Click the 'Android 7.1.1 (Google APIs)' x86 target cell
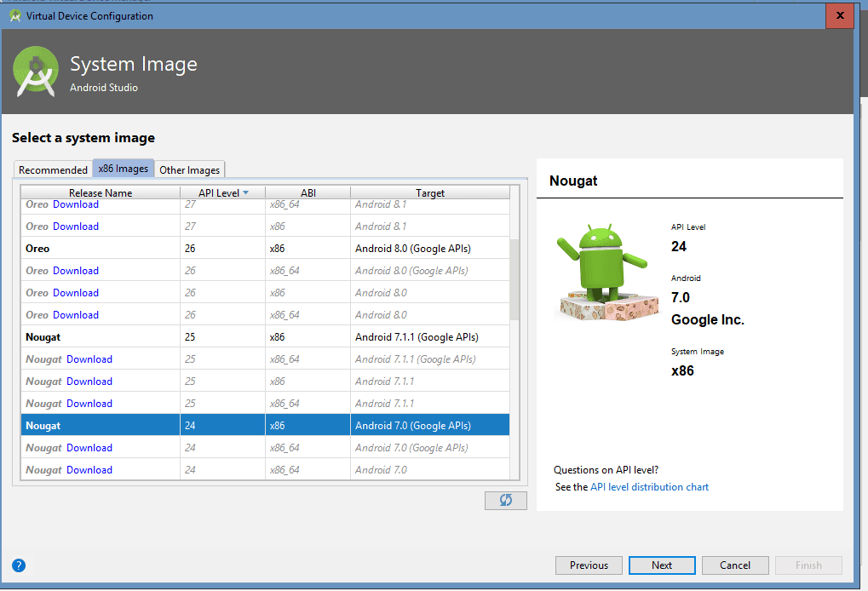868x591 pixels. point(417,337)
